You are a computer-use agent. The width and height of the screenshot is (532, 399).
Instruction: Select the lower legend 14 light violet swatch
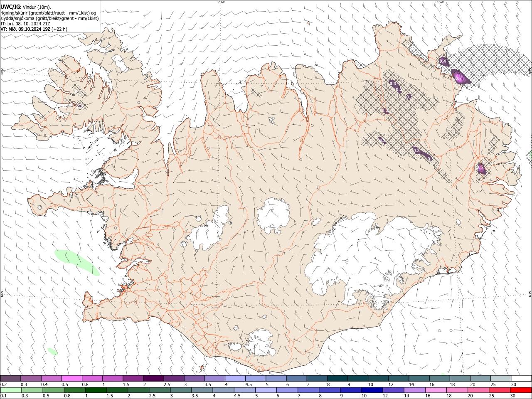tap(414, 390)
